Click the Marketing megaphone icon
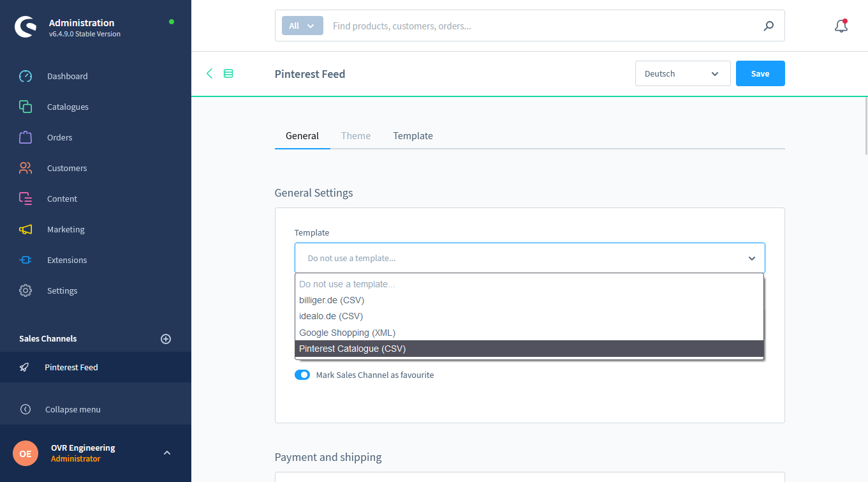This screenshot has width=868, height=482. coord(26,229)
